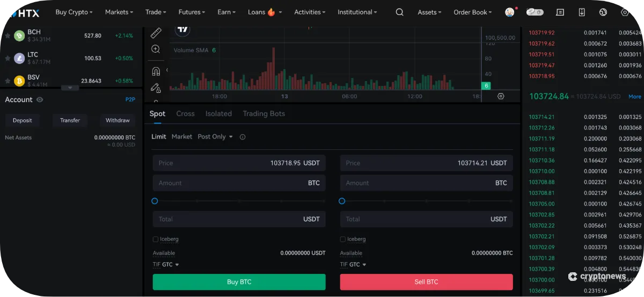644x297 pixels.
Task: Expand the Post Only order type dropdown
Action: pyautogui.click(x=215, y=137)
